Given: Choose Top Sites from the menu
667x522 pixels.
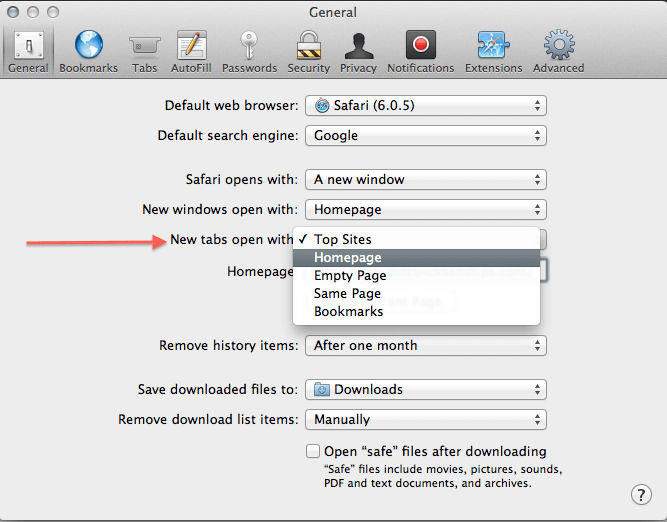Looking at the screenshot, I should [x=416, y=240].
